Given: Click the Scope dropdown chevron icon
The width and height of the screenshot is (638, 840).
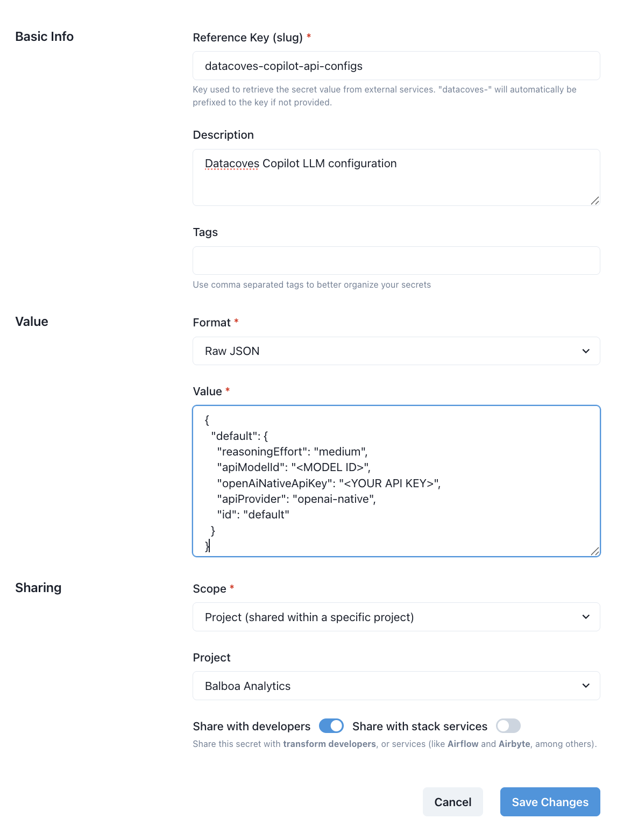Looking at the screenshot, I should pos(586,617).
